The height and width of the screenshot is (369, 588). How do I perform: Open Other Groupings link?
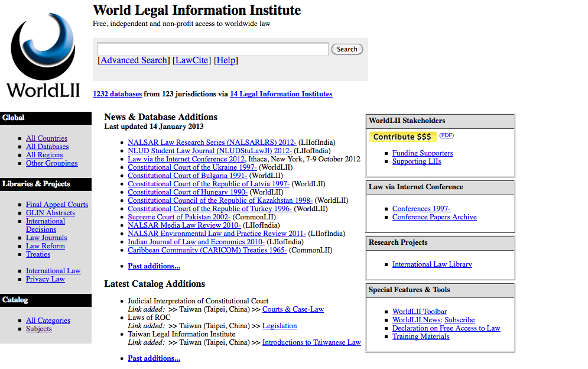click(x=52, y=163)
